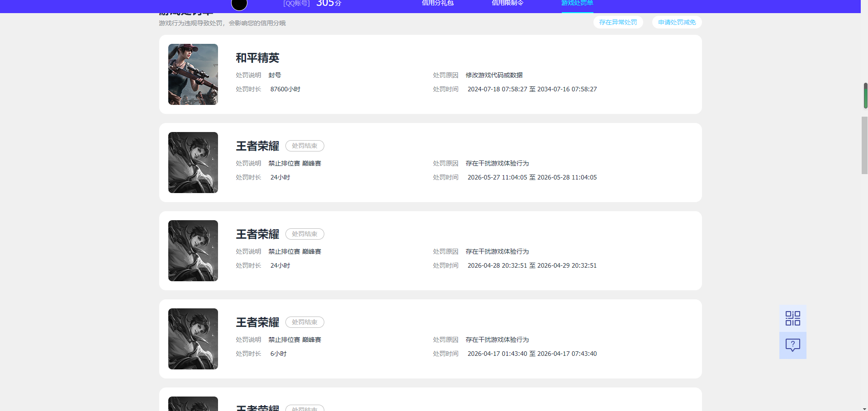
Task: Click the 封号 penalty description
Action: 275,75
